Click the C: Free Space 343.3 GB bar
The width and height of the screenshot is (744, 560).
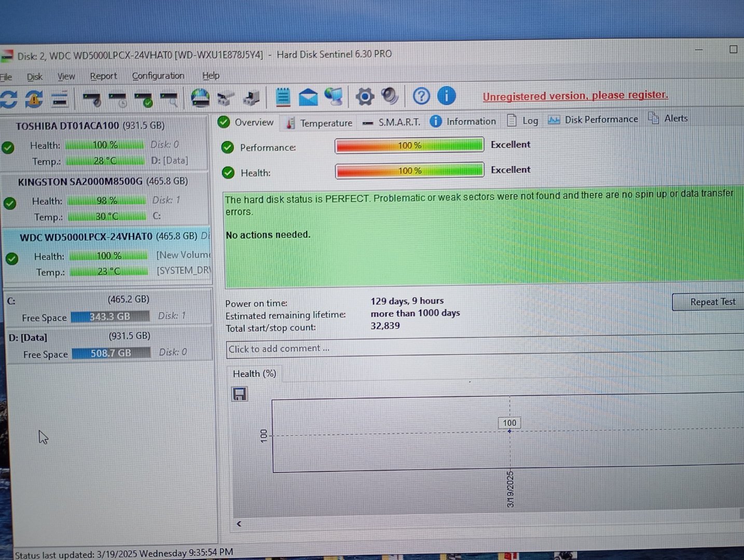[x=110, y=316]
